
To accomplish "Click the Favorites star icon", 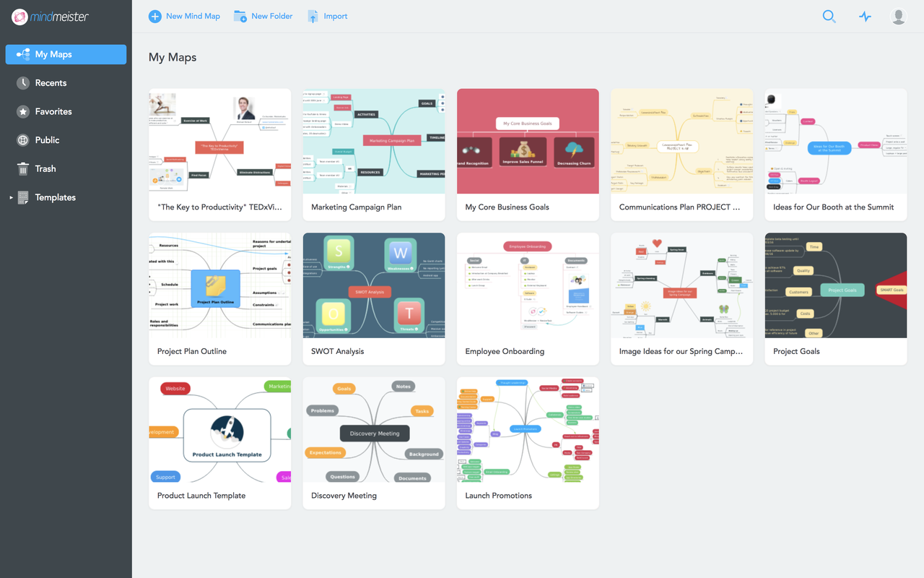I will pos(22,111).
